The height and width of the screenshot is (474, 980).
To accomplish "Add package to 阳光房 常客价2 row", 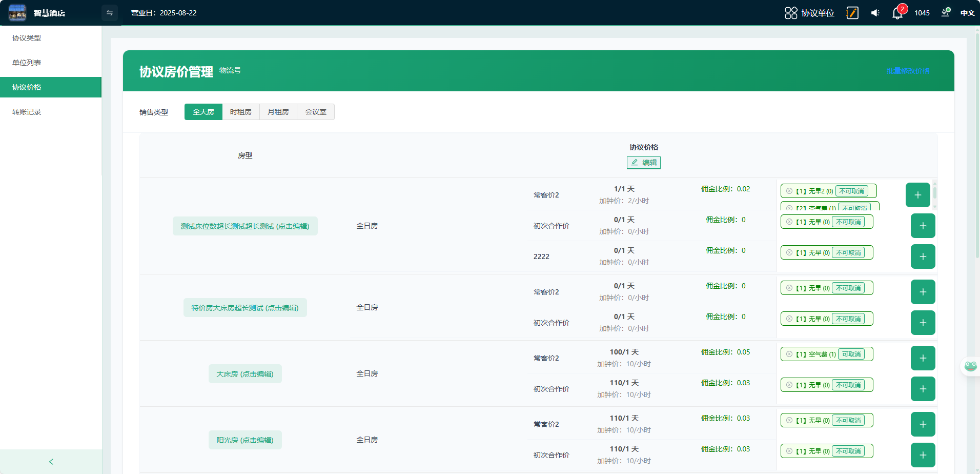I will click(x=923, y=424).
